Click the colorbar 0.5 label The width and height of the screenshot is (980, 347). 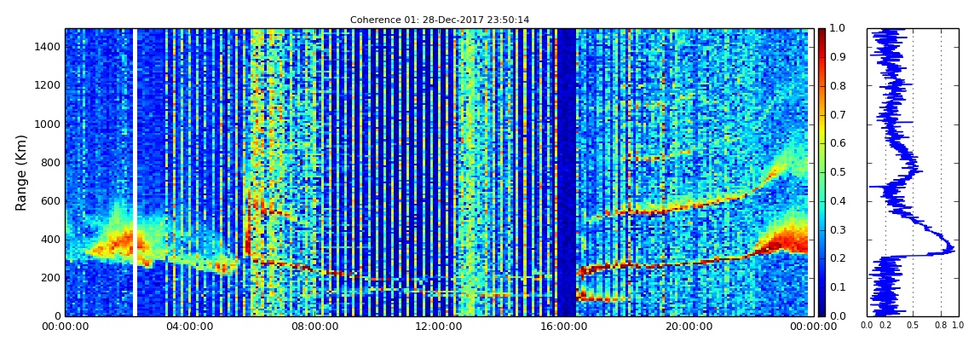(838, 172)
